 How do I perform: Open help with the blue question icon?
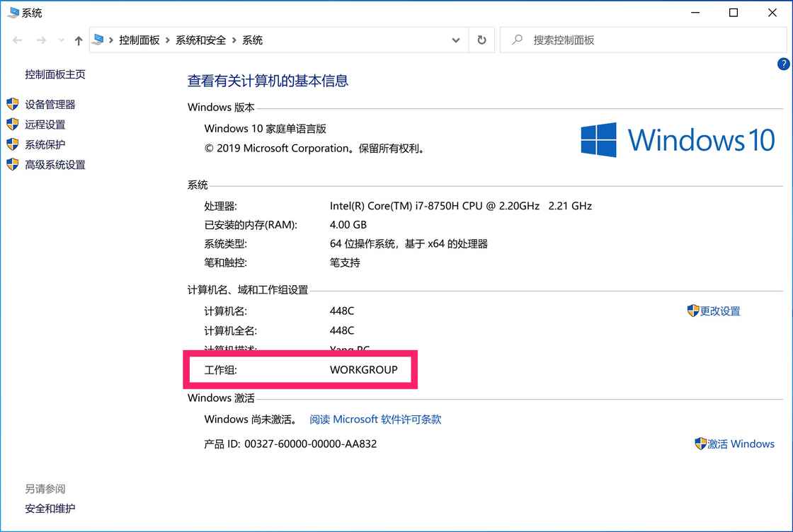click(x=783, y=64)
